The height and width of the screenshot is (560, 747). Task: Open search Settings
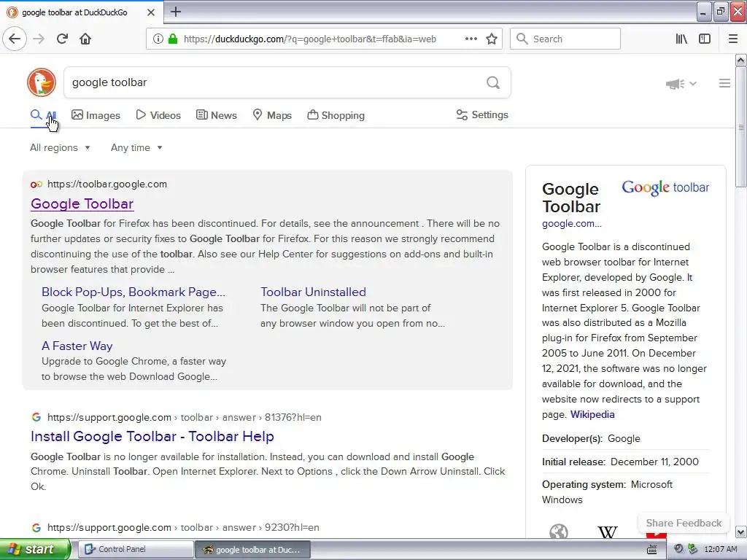[482, 114]
